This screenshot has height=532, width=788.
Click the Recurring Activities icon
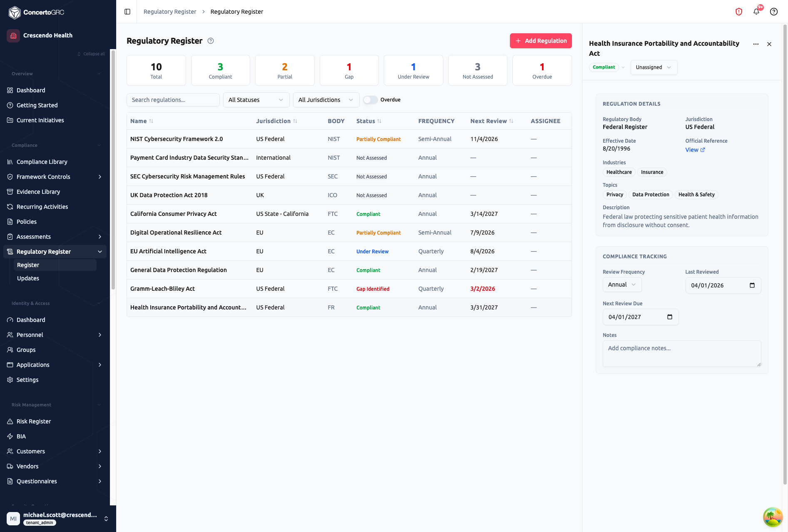point(10,207)
